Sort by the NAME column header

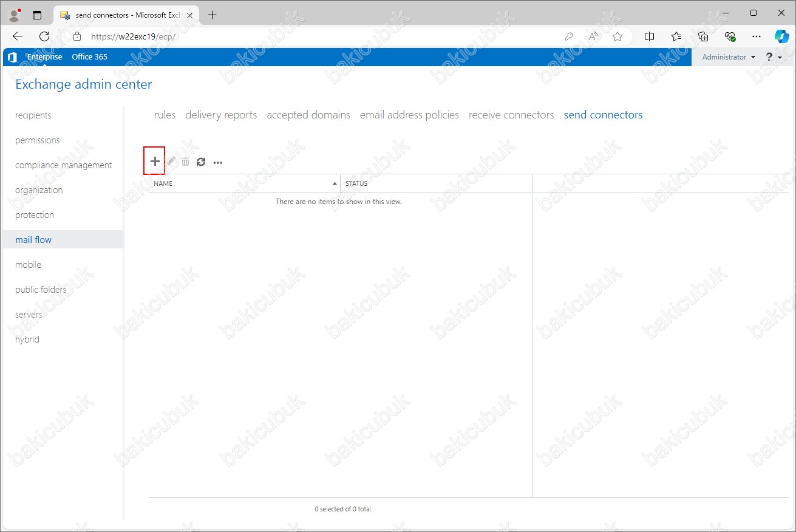point(244,183)
